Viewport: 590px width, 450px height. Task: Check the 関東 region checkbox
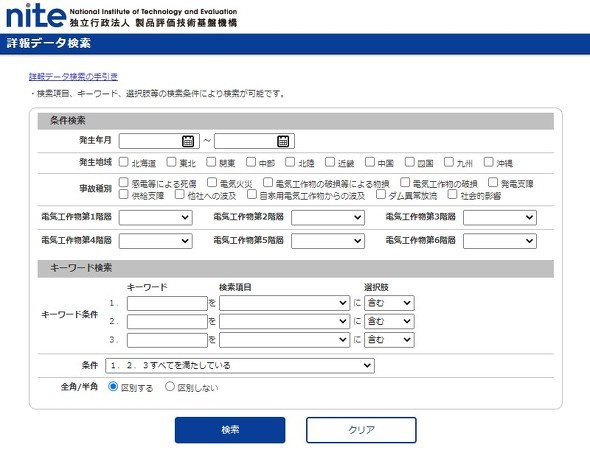[211, 162]
